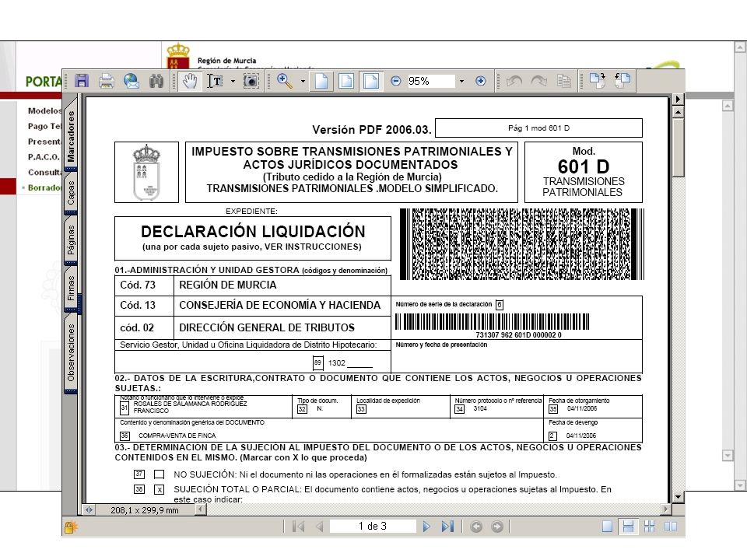Go to first page of document
Image resolution: width=747 pixels, height=560 pixels.
click(x=299, y=527)
